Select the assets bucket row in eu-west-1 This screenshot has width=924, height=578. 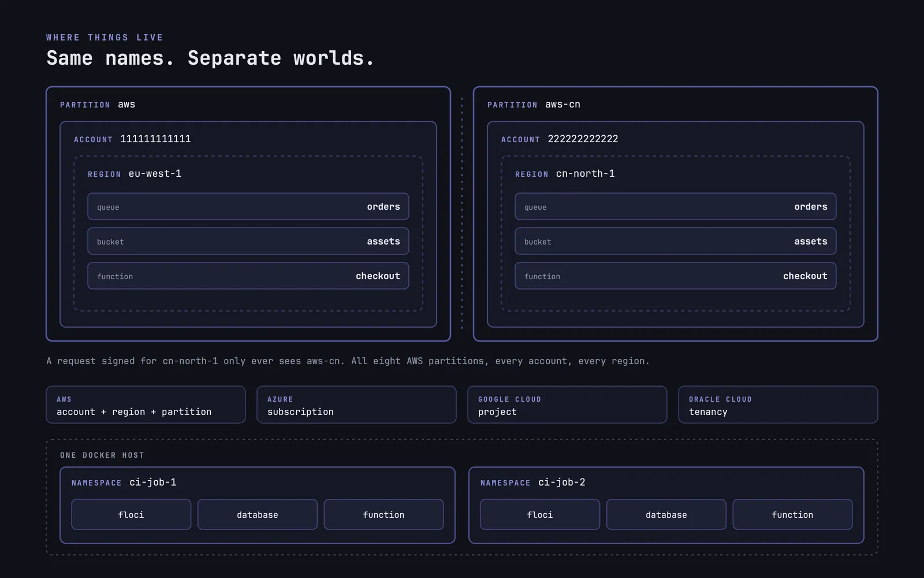248,241
